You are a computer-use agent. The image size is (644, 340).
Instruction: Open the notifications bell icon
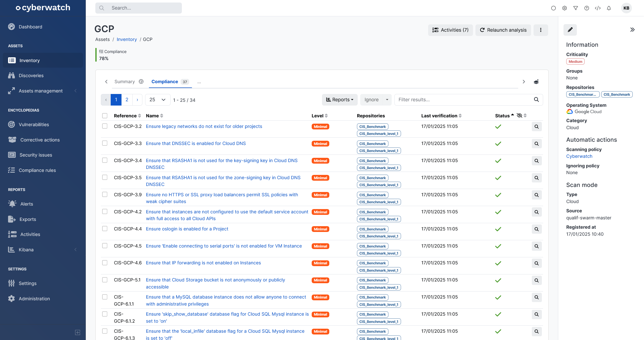609,8
